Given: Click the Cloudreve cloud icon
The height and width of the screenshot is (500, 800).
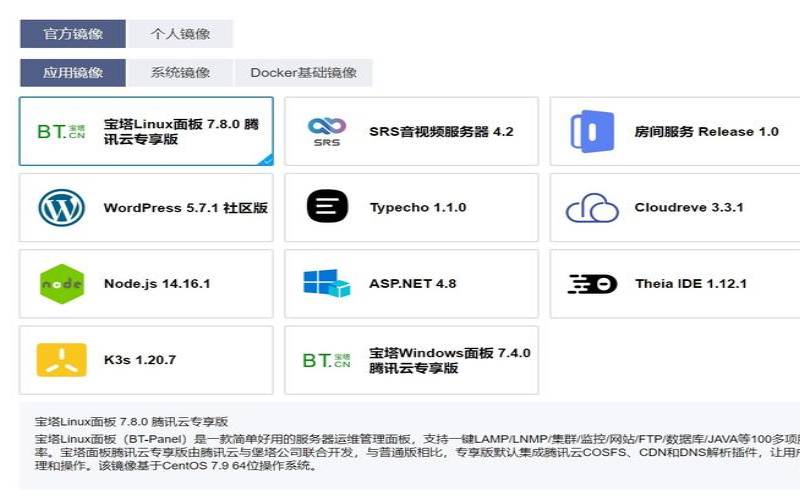Looking at the screenshot, I should pos(592,208).
